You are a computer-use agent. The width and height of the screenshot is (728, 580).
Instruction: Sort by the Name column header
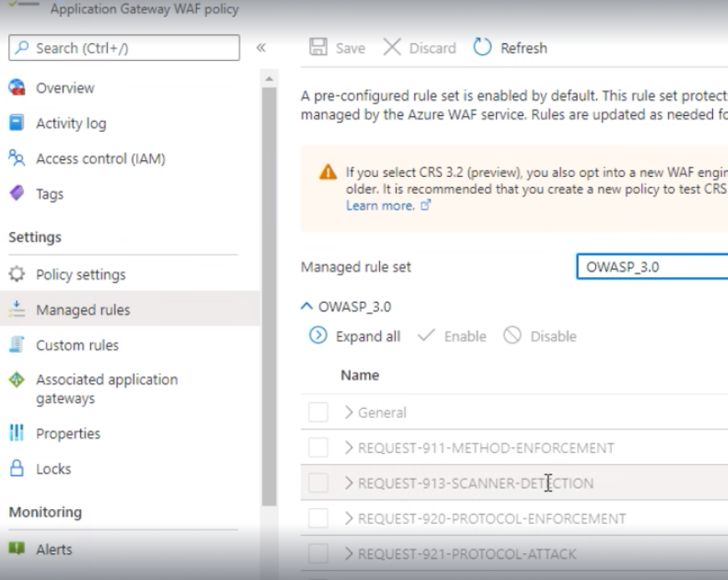tap(360, 375)
